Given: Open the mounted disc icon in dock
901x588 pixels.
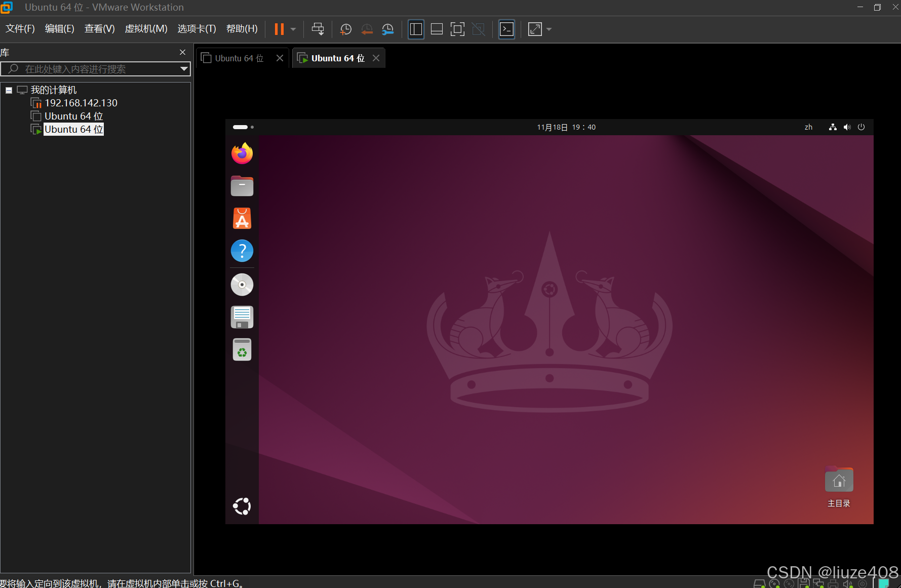Looking at the screenshot, I should [242, 285].
